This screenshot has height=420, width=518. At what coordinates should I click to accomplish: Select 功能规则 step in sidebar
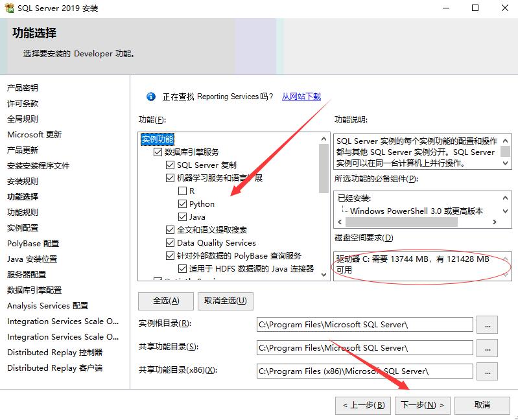23,213
